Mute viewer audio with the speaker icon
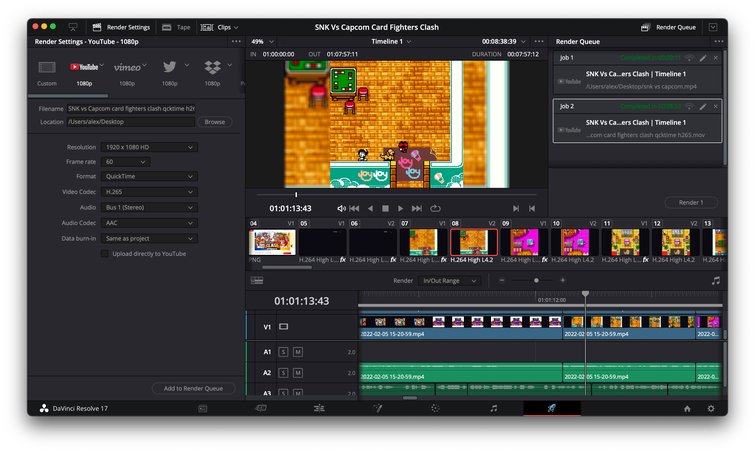The width and height of the screenshot is (755, 452). (x=341, y=208)
